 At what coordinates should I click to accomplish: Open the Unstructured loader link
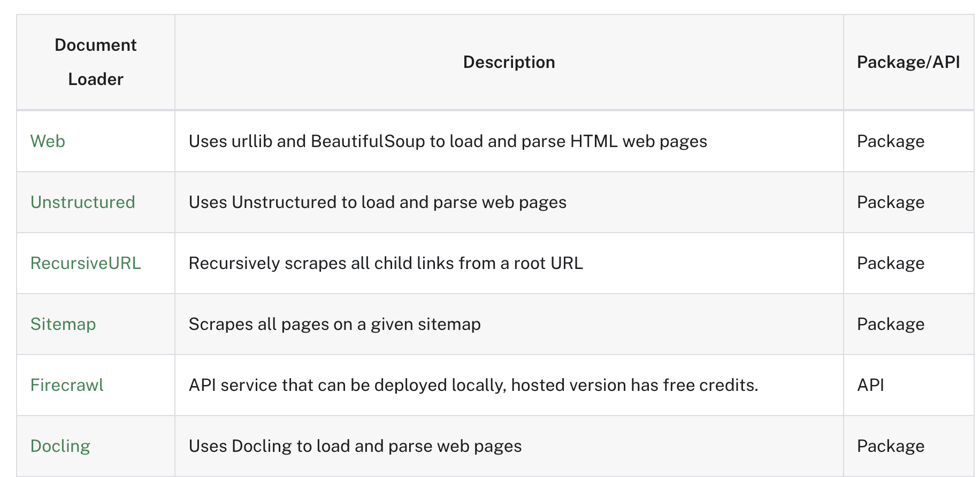coord(82,202)
